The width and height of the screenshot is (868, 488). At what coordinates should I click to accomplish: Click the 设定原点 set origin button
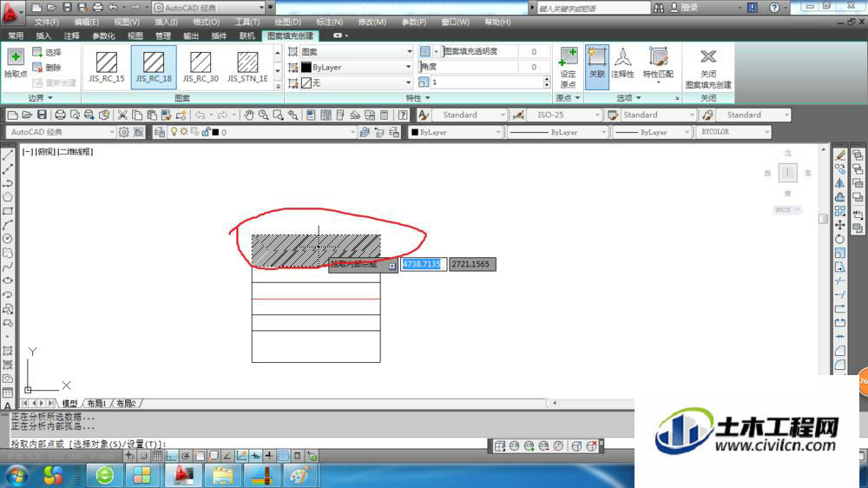(568, 68)
